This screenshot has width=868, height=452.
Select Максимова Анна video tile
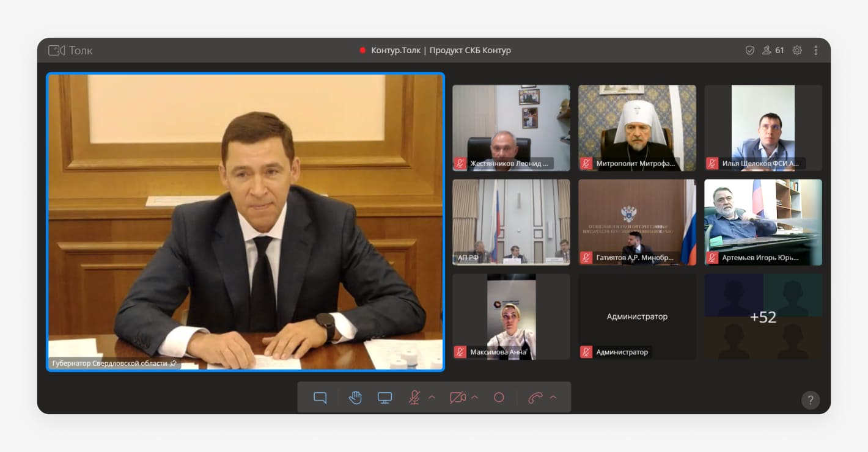[x=511, y=316]
